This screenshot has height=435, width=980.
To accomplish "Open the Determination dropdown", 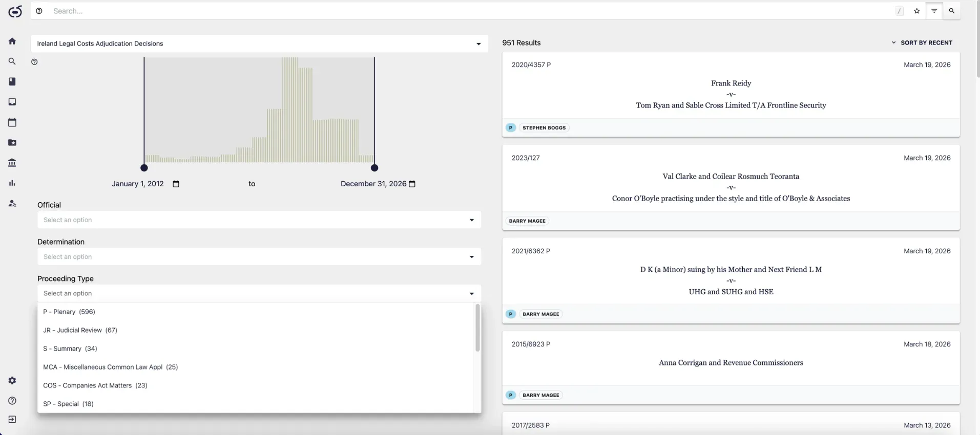I will (259, 257).
